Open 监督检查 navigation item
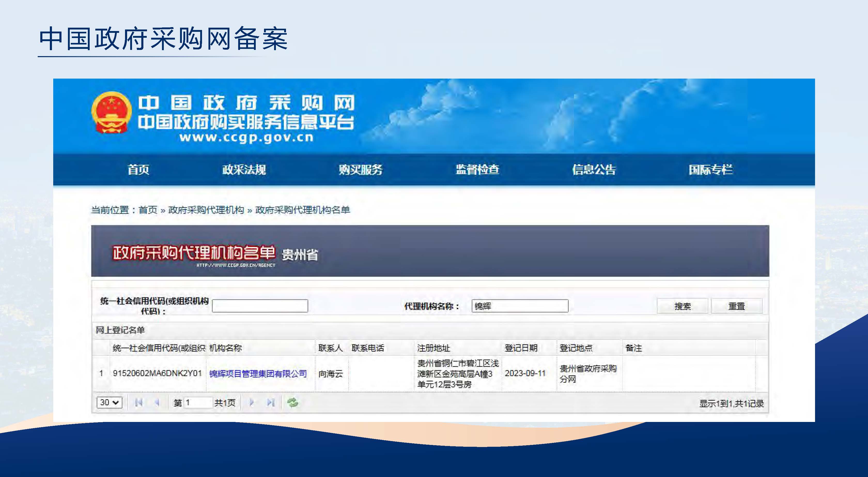The width and height of the screenshot is (868, 477). pos(477,169)
